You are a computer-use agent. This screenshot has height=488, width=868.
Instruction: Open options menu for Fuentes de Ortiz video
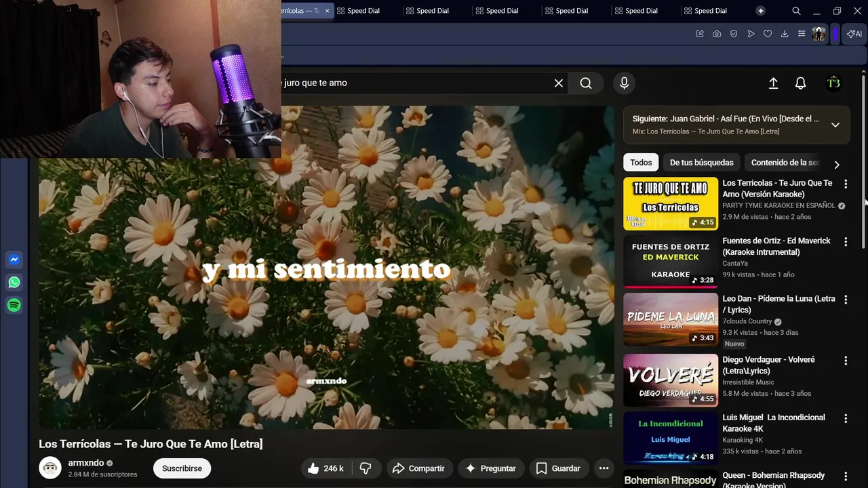pyautogui.click(x=846, y=242)
